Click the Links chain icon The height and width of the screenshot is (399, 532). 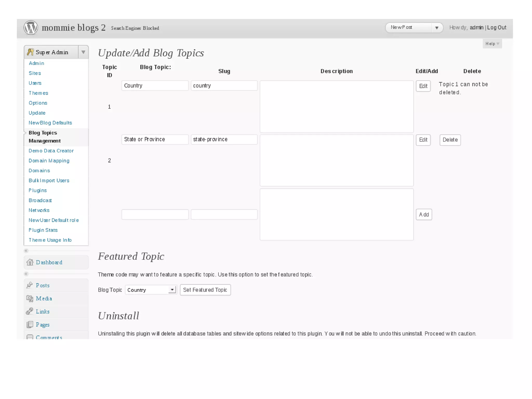tap(30, 311)
